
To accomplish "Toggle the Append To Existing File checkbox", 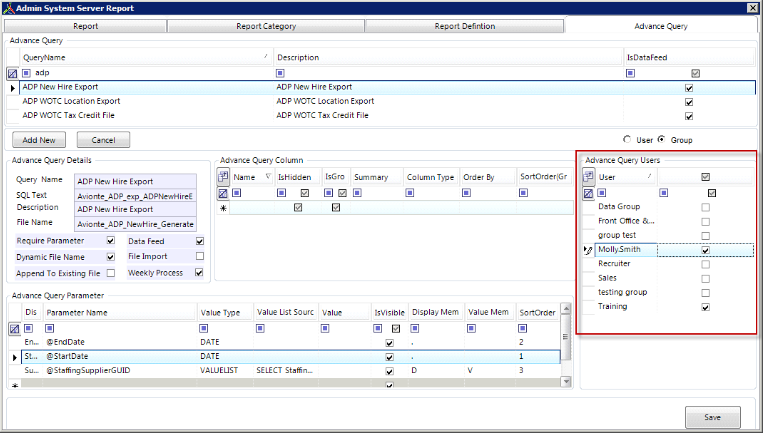I will click(111, 273).
